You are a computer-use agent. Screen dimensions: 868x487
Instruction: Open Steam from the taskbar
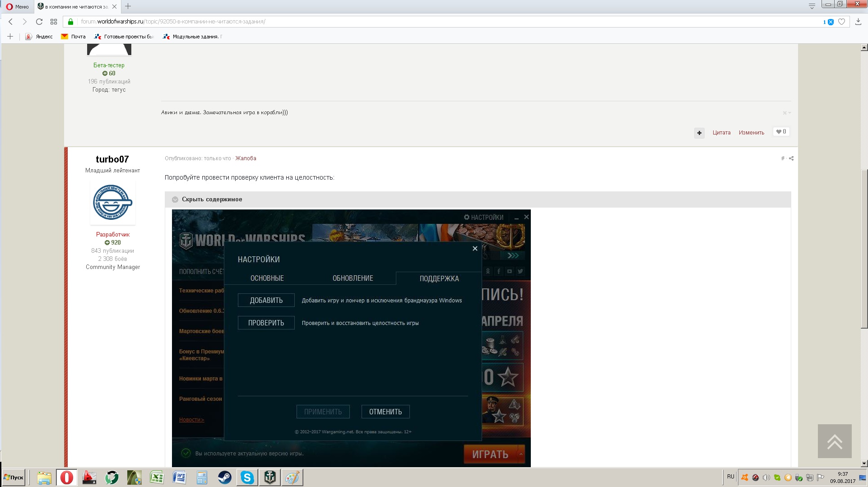[225, 478]
